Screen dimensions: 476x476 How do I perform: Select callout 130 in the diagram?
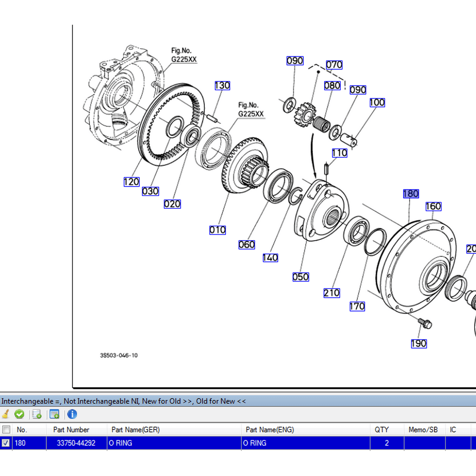[222, 85]
